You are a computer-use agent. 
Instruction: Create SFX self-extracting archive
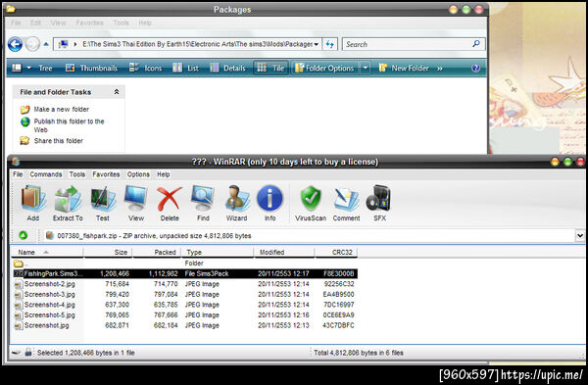[x=379, y=203]
